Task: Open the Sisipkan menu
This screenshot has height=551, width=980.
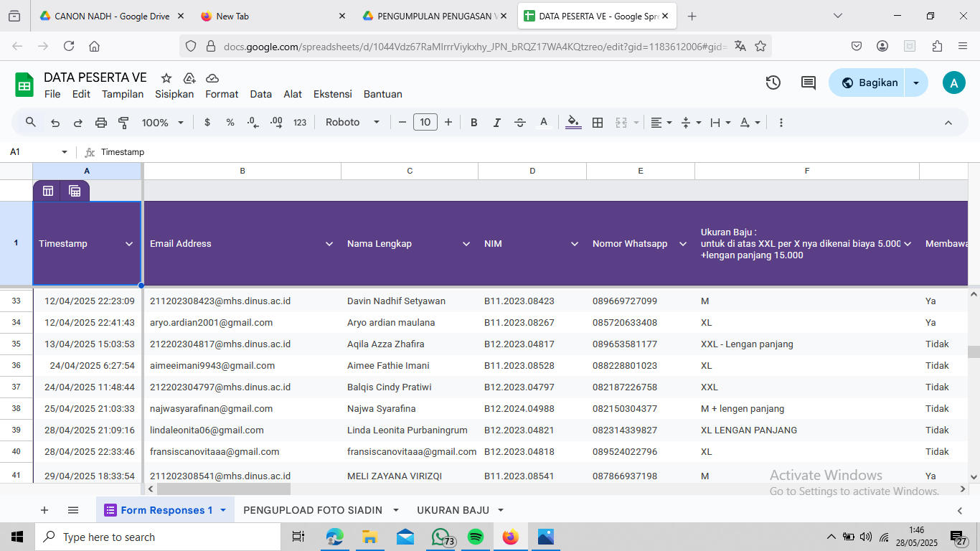Action: coord(174,94)
